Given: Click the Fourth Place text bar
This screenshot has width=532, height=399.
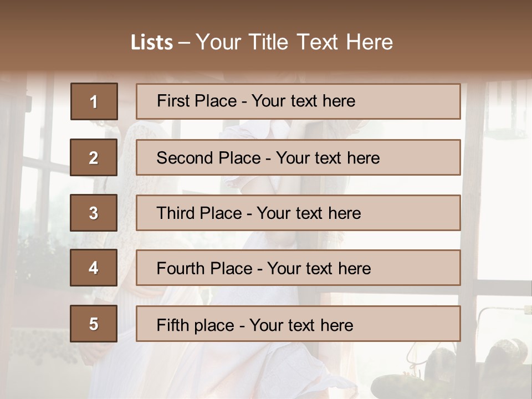Looking at the screenshot, I should pos(298,268).
